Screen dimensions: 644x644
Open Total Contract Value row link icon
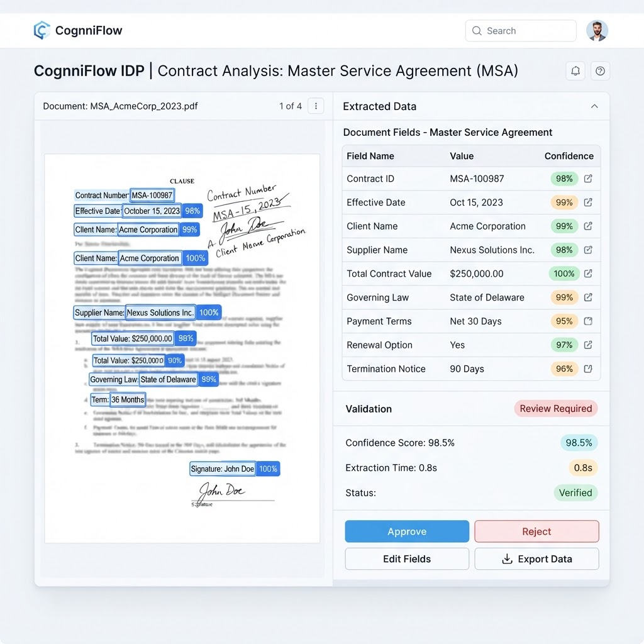pyautogui.click(x=588, y=274)
